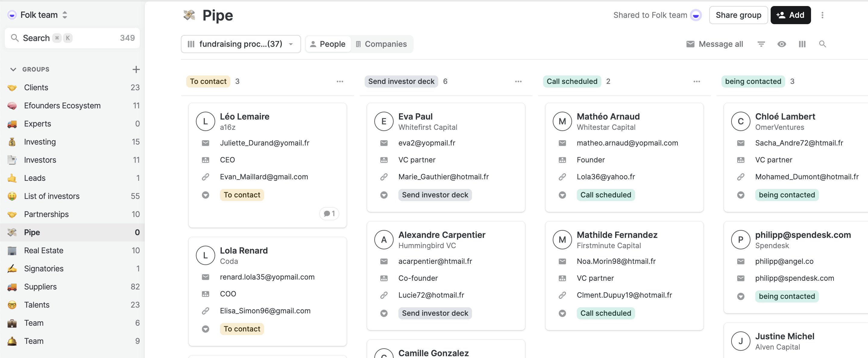
Task: Click the Add button
Action: click(791, 15)
